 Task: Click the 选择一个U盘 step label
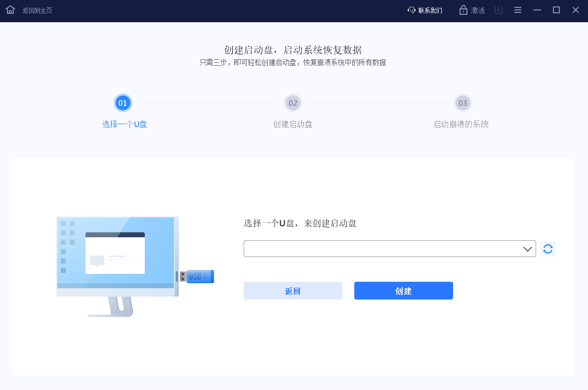(x=124, y=124)
